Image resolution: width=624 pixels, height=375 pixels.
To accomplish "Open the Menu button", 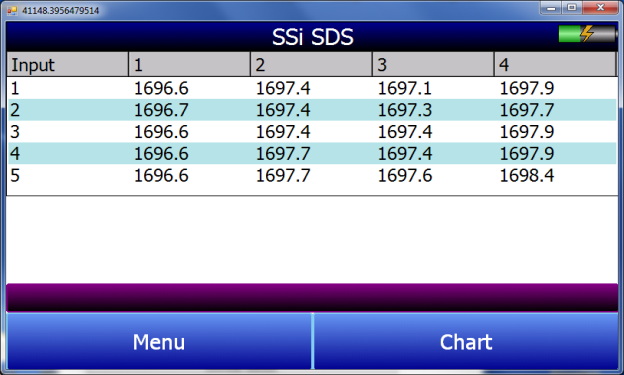I will tap(159, 342).
